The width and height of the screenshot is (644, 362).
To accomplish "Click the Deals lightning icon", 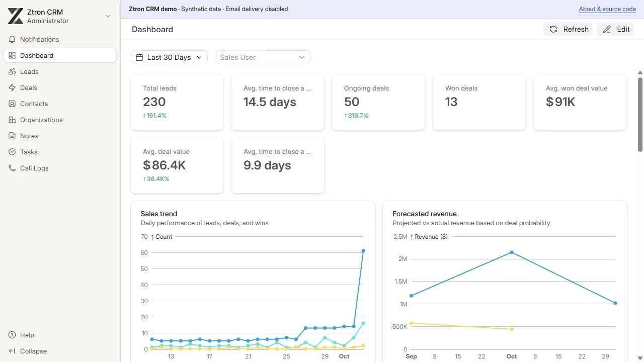I will pos(12,87).
